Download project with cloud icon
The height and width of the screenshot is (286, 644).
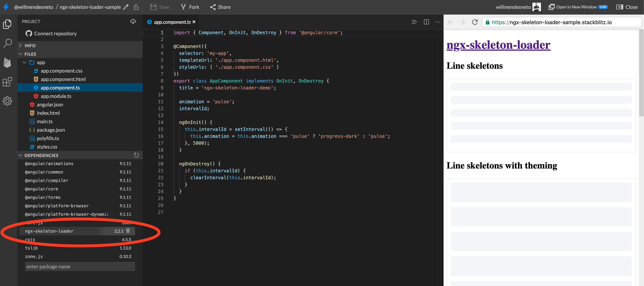coord(133,21)
